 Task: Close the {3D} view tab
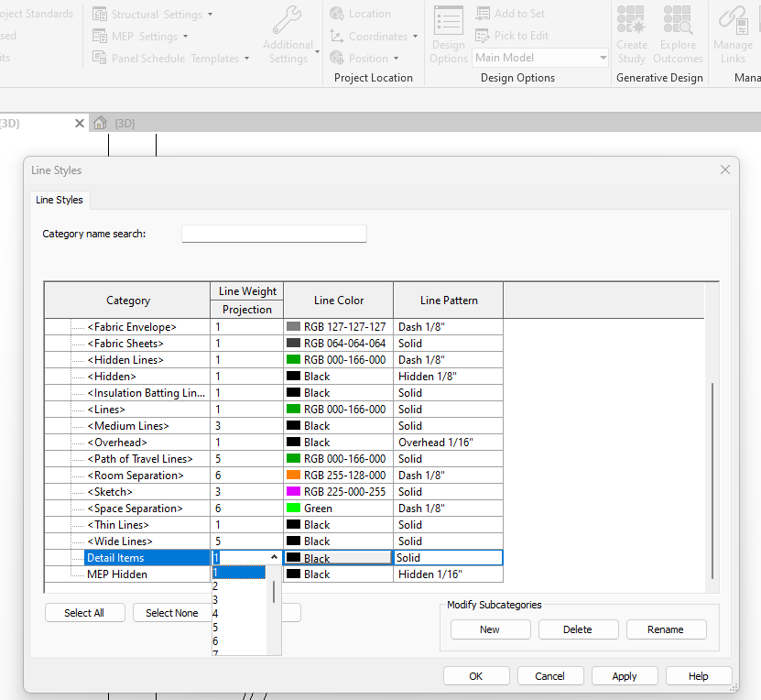click(80, 124)
